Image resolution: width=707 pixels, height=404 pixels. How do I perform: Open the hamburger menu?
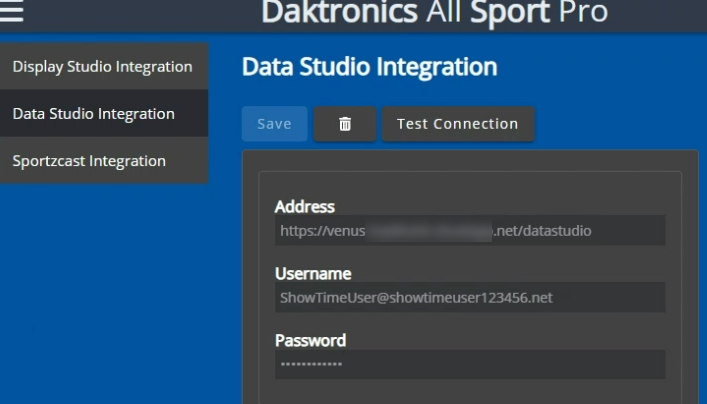pos(13,12)
